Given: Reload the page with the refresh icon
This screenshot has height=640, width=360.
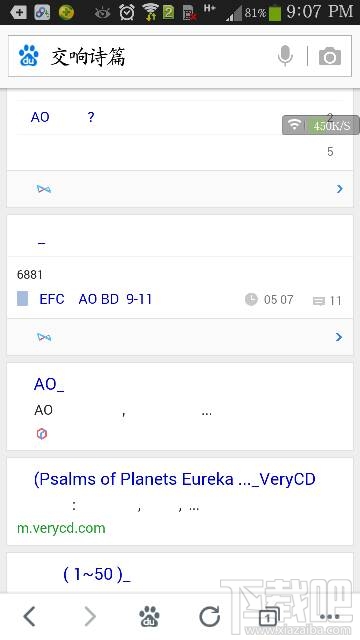Looking at the screenshot, I should pos(209,616).
